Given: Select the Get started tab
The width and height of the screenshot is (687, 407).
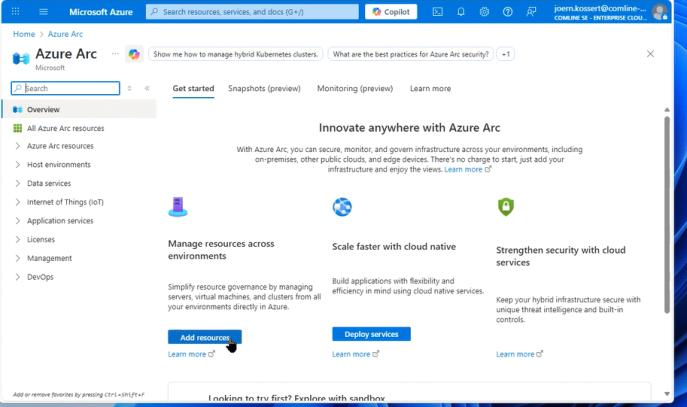Looking at the screenshot, I should (193, 88).
